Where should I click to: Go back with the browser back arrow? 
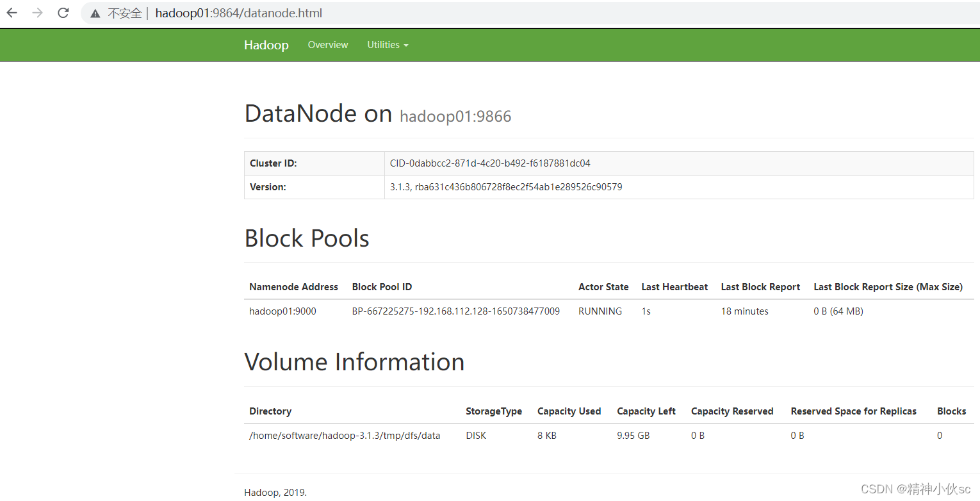[x=12, y=13]
